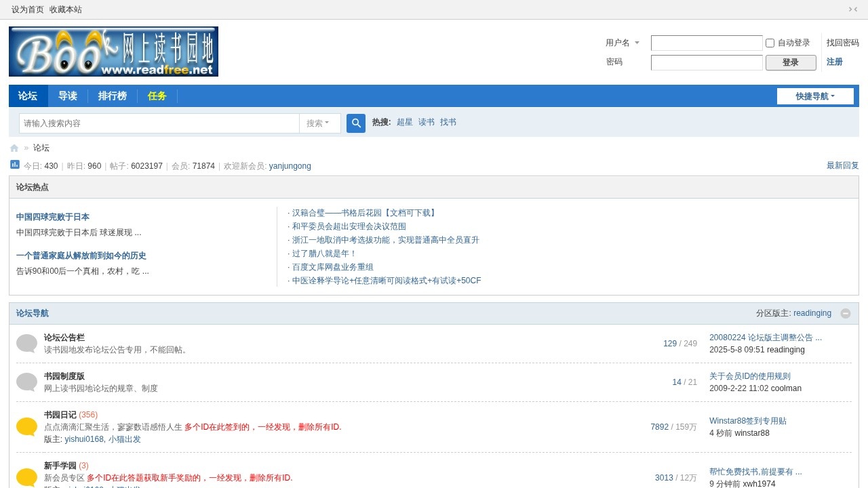Enable the 自动登录 checkbox
The image size is (868, 488).
[x=770, y=43]
